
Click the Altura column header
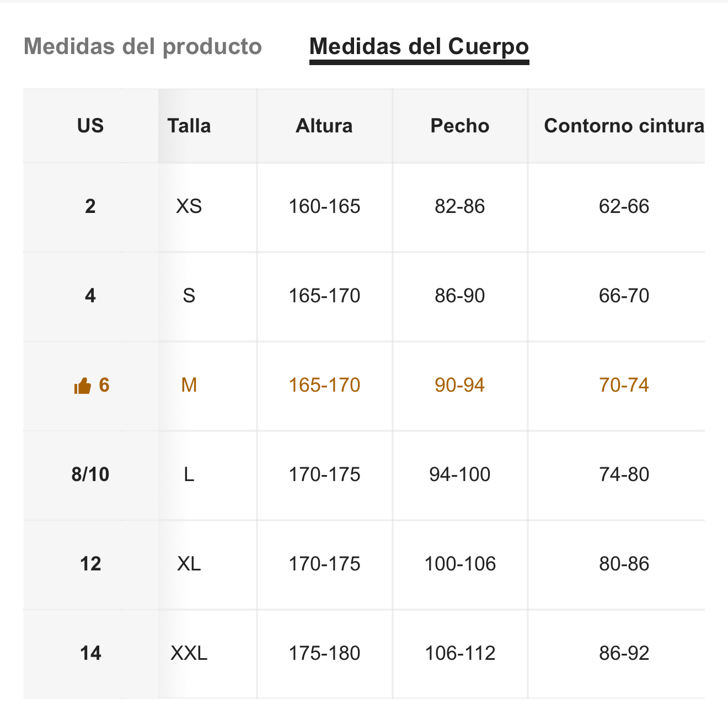[x=324, y=126]
